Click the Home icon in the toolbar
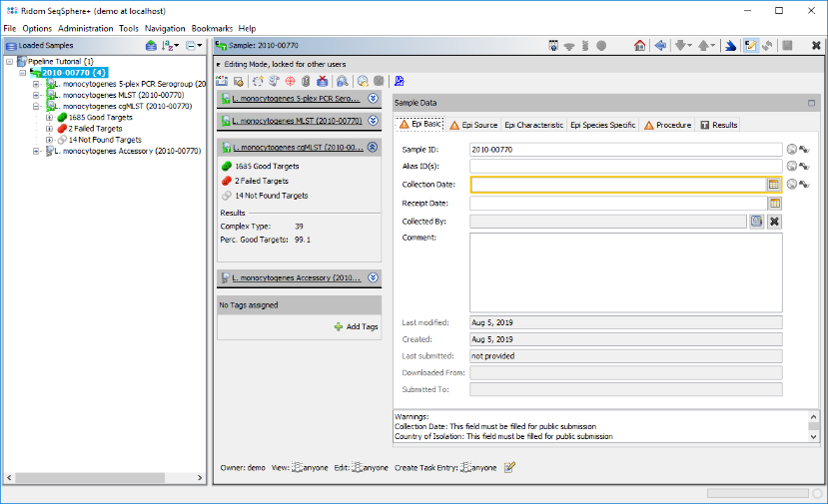 (640, 46)
